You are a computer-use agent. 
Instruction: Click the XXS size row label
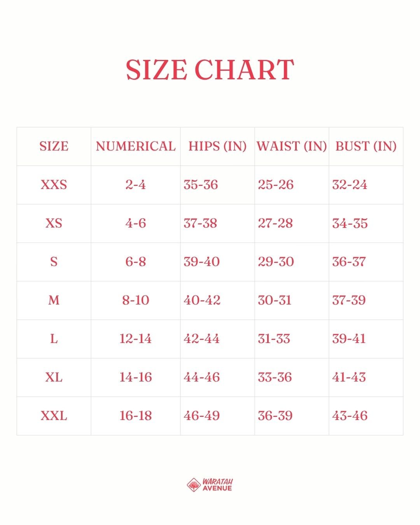coord(54,185)
